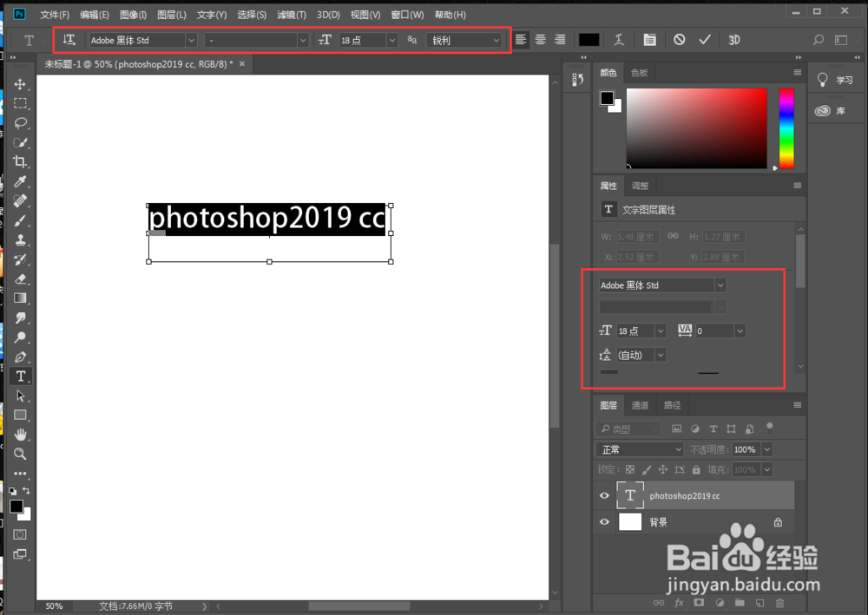
Task: Select the Quick Selection tool
Action: click(20, 142)
